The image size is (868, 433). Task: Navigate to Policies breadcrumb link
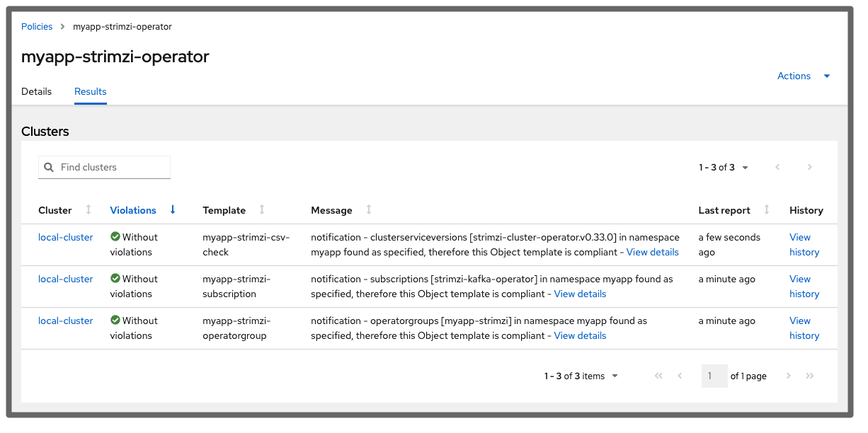37,27
